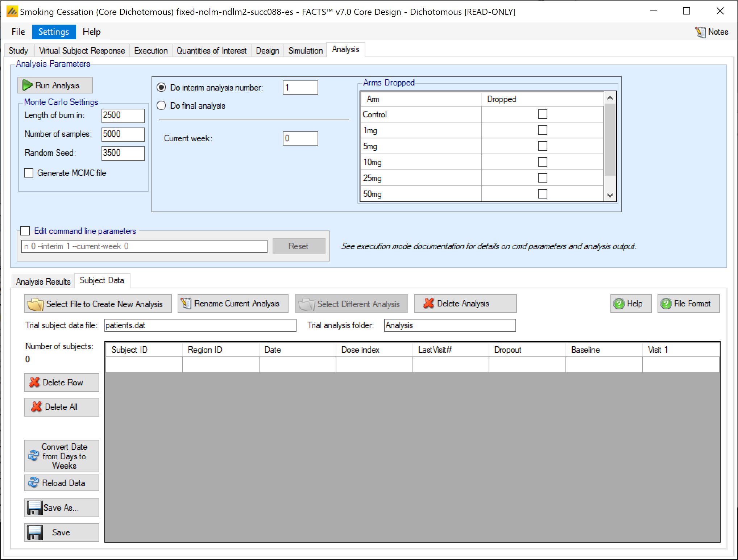Click the folder icon on Select File to Create New Analysis
This screenshot has height=560, width=738.
tap(36, 304)
